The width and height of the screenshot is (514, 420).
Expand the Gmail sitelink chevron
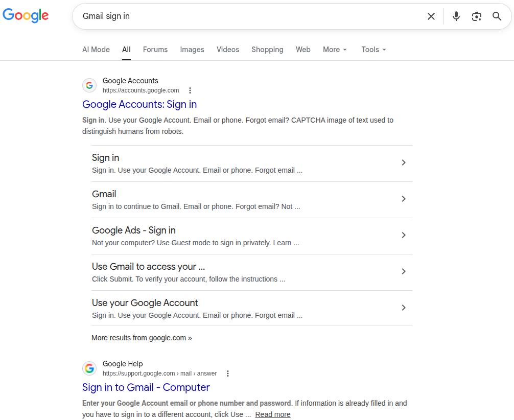click(404, 199)
